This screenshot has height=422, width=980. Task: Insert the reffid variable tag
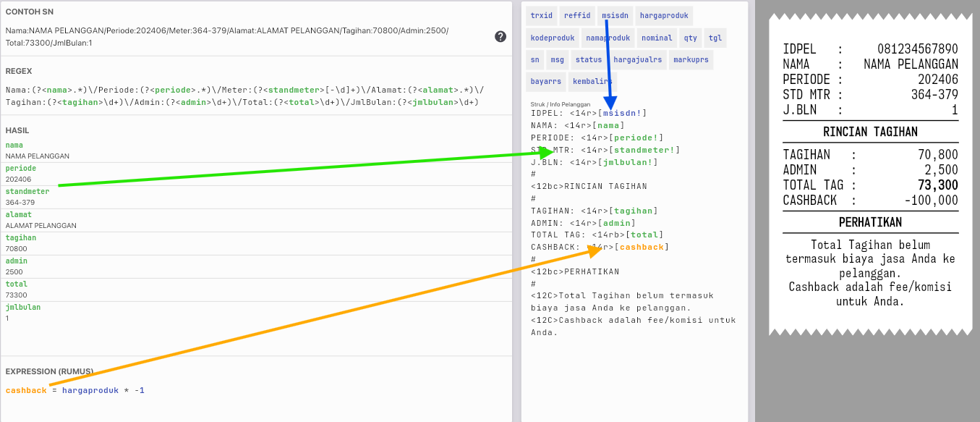pyautogui.click(x=577, y=15)
